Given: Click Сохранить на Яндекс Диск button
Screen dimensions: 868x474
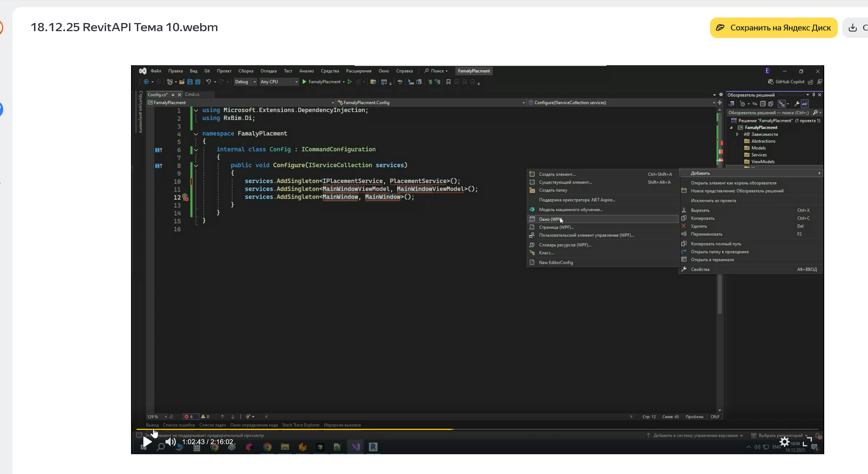Looking at the screenshot, I should (774, 28).
